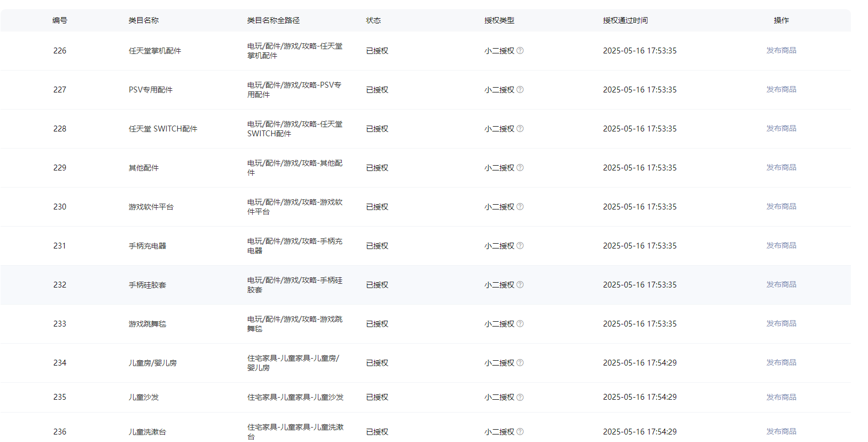Click help icon for 游戏跳舞毯 authorization type
The height and width of the screenshot is (442, 868).
click(520, 324)
